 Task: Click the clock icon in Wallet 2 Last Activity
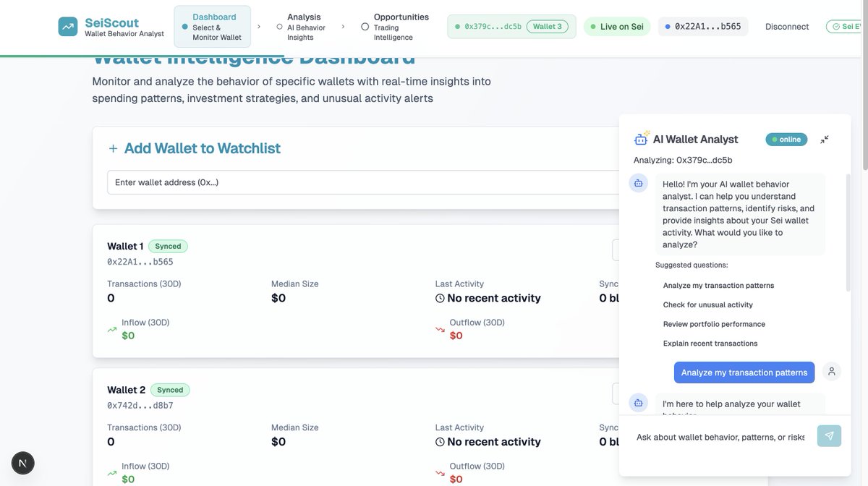click(440, 442)
